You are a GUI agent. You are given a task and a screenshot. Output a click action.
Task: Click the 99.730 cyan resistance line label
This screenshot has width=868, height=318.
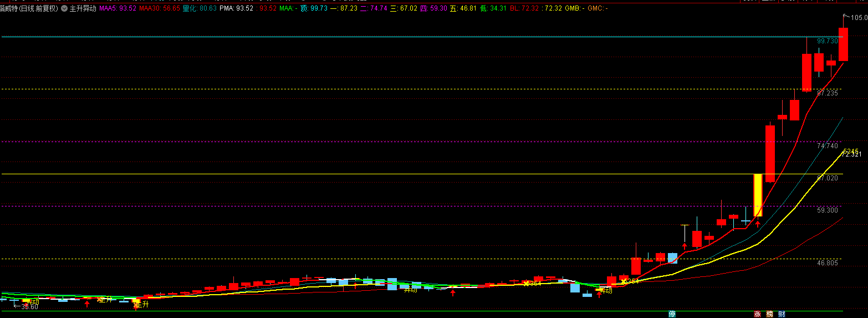[x=827, y=41]
